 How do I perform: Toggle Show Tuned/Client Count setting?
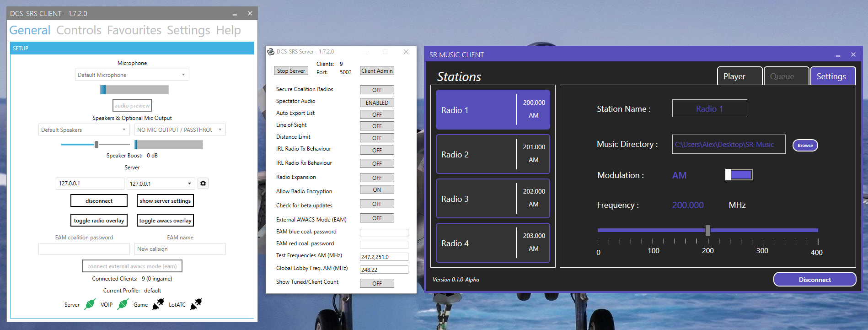click(x=377, y=283)
